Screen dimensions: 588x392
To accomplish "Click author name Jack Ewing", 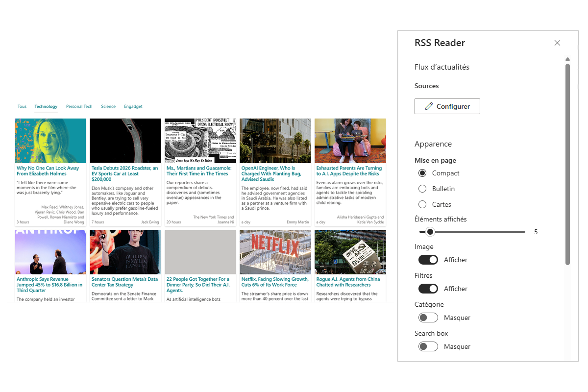I will pos(150,222).
